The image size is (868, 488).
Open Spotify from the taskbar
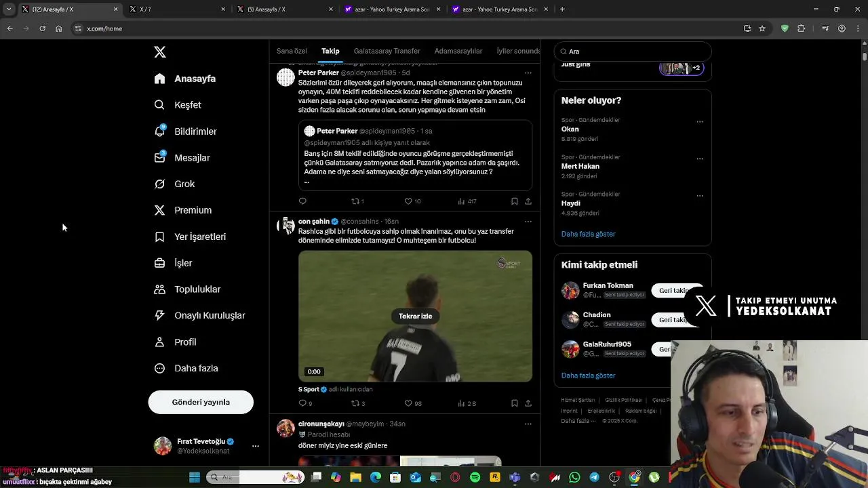(x=475, y=478)
